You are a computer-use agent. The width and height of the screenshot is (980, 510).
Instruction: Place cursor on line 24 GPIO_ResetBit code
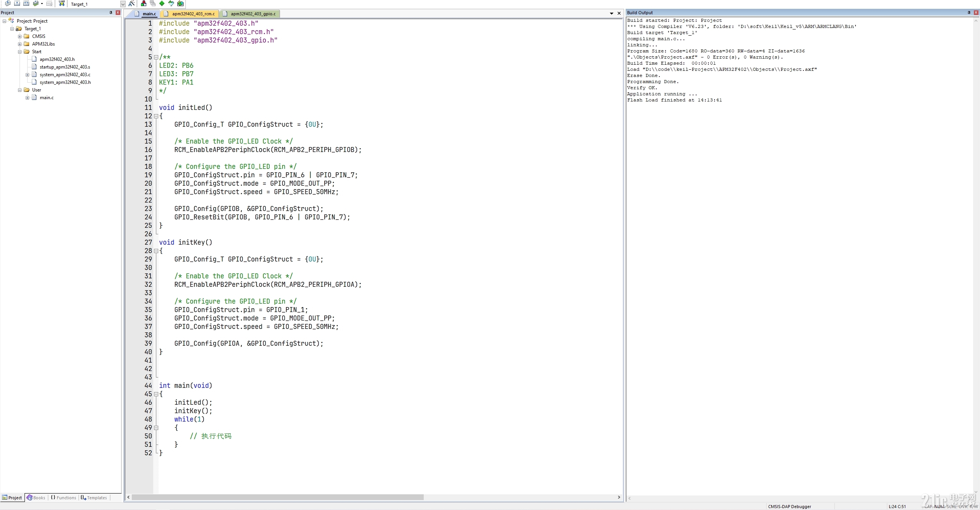point(262,217)
